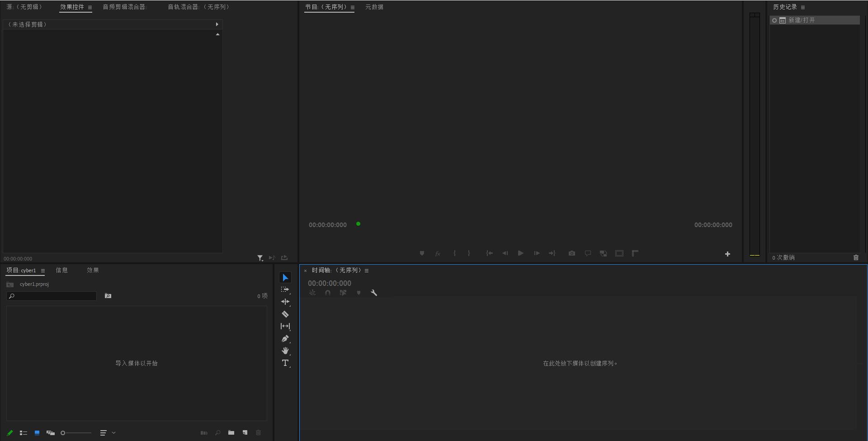The height and width of the screenshot is (441, 868).
Task: Click Go to Out point button
Action: click(x=552, y=253)
